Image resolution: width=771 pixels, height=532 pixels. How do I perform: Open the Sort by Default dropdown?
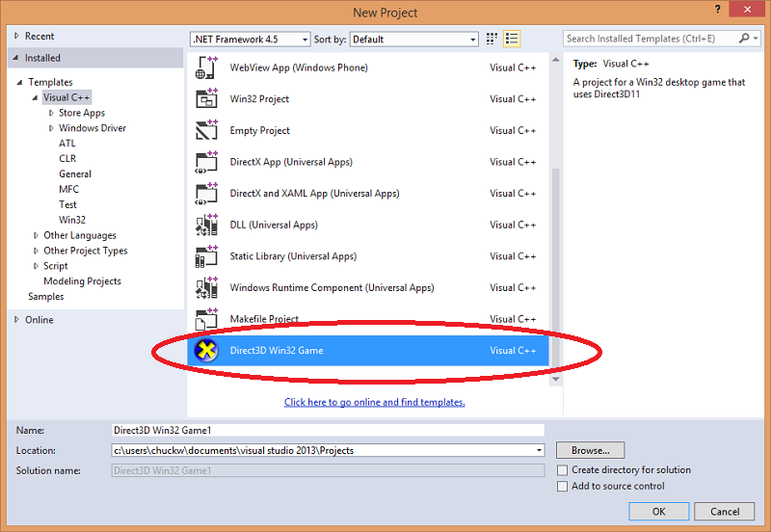click(x=414, y=40)
